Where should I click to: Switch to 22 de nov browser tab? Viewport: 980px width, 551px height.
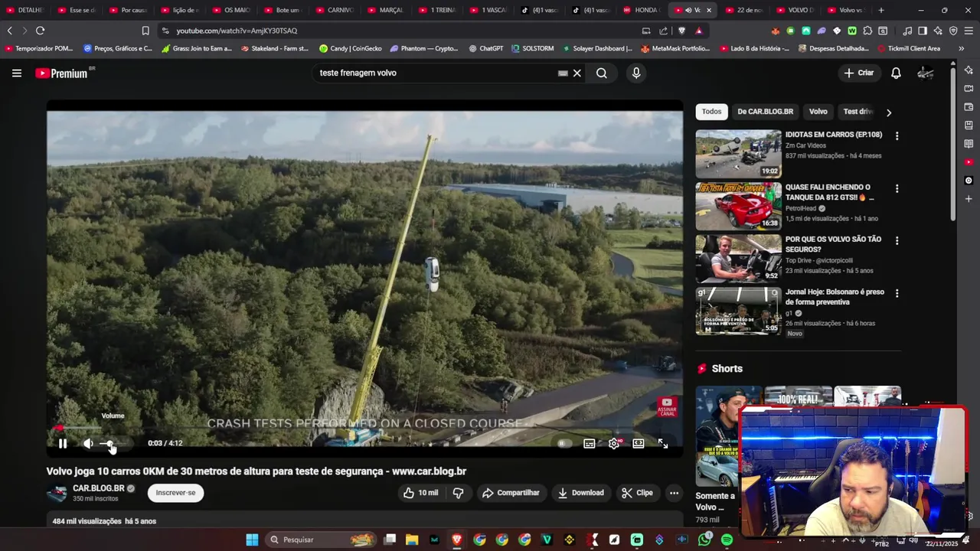pyautogui.click(x=743, y=10)
